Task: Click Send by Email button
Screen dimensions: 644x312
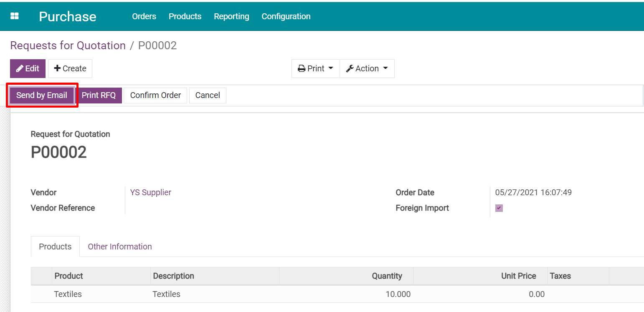Action: coord(42,96)
